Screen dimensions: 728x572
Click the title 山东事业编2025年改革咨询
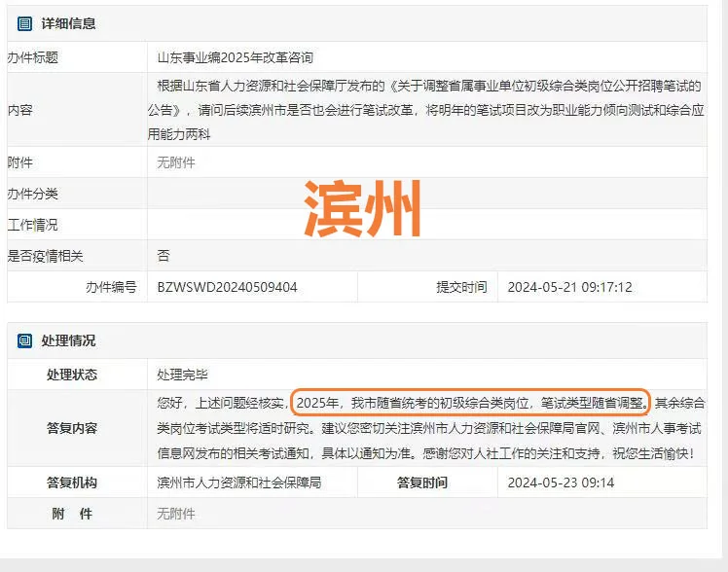tap(235, 57)
